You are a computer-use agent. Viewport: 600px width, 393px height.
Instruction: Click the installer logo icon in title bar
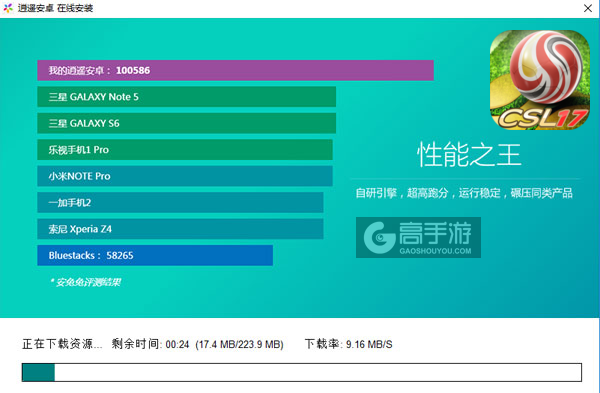(x=8, y=8)
